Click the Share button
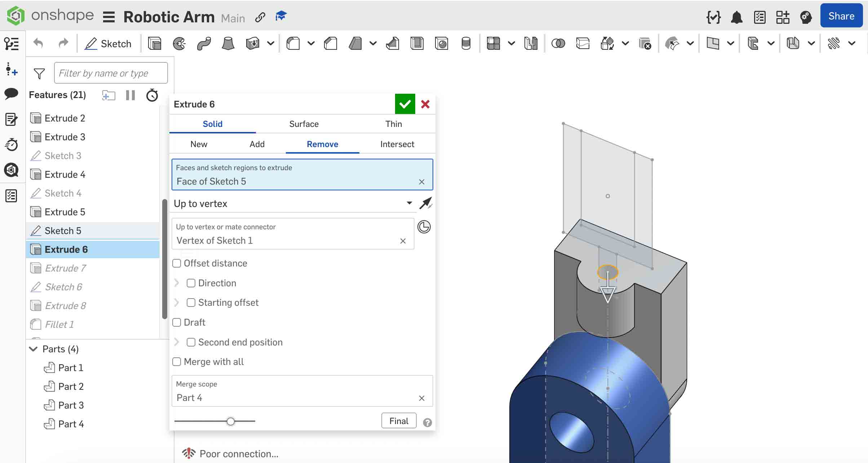This screenshot has width=868, height=463. point(841,16)
